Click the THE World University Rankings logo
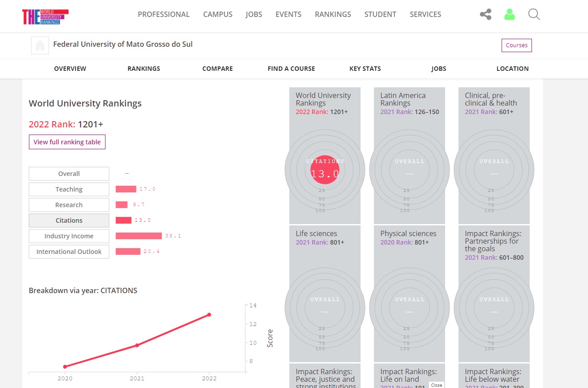 pyautogui.click(x=45, y=16)
